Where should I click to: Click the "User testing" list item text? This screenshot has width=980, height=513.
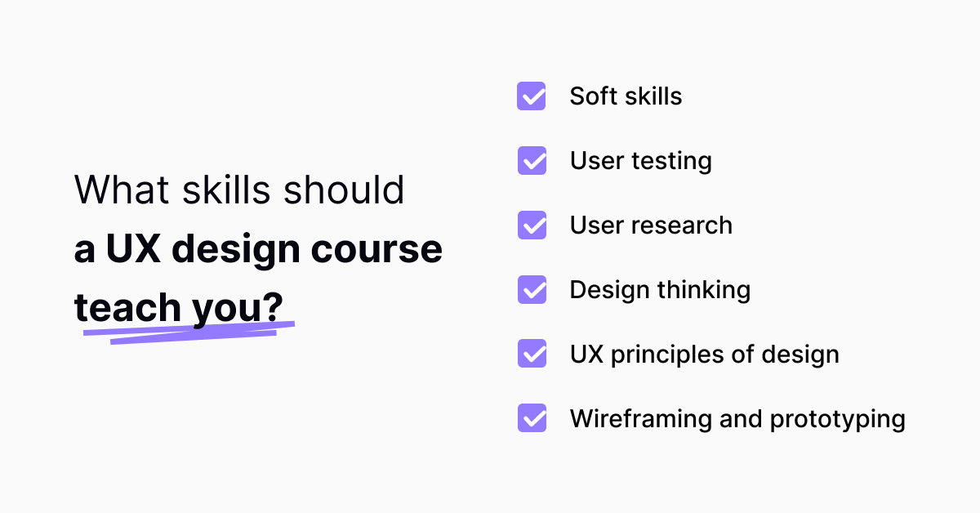point(640,161)
